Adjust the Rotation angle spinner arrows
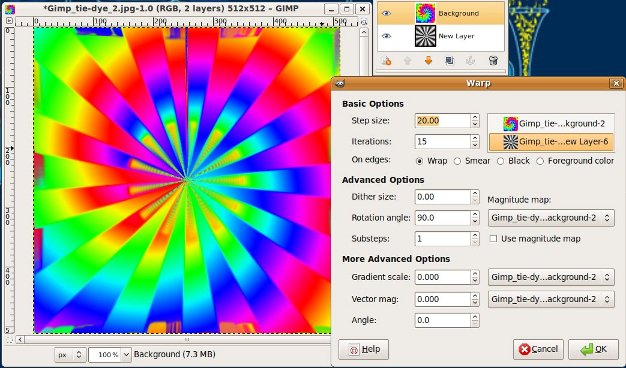This screenshot has width=626, height=368. [x=475, y=218]
